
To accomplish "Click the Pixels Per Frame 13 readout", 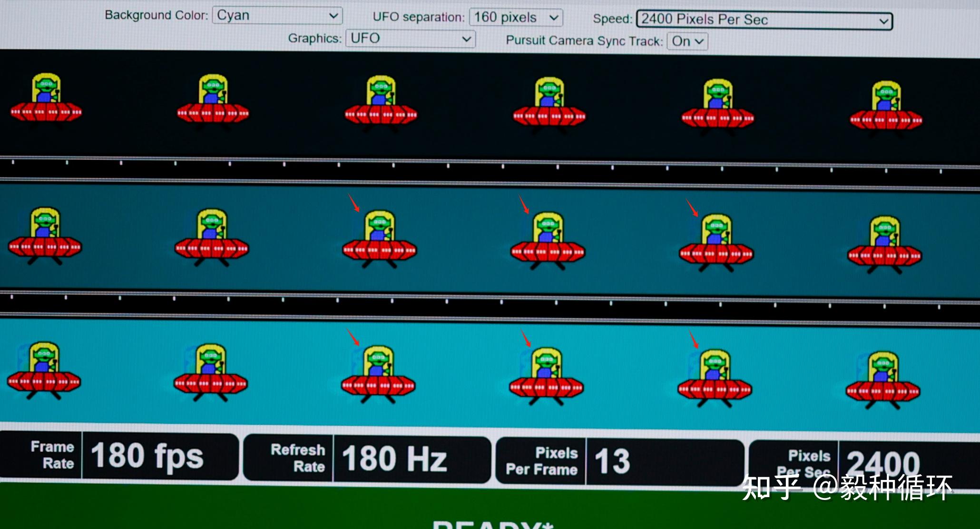I will [x=613, y=461].
